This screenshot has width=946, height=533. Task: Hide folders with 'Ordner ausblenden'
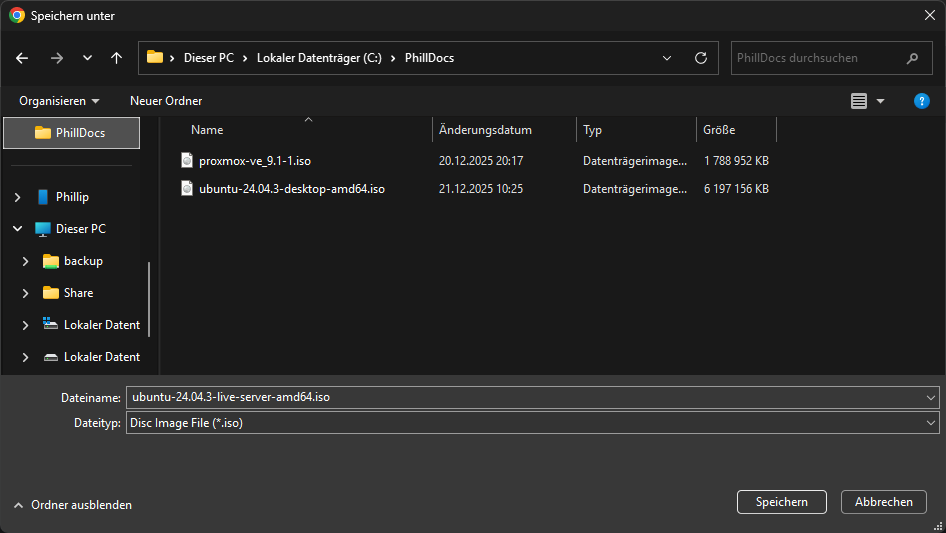73,505
